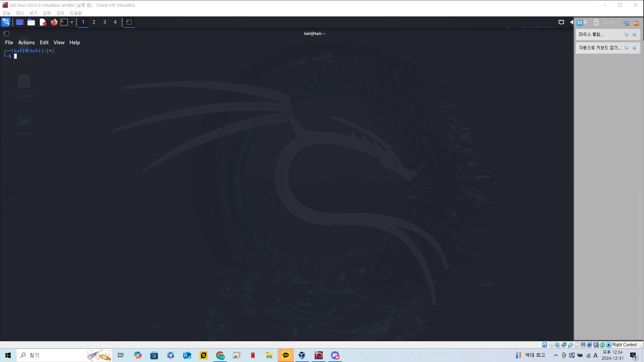Screen dimensions: 644x362
Task: Open the Kali applications menu icon
Action: (x=6, y=22)
